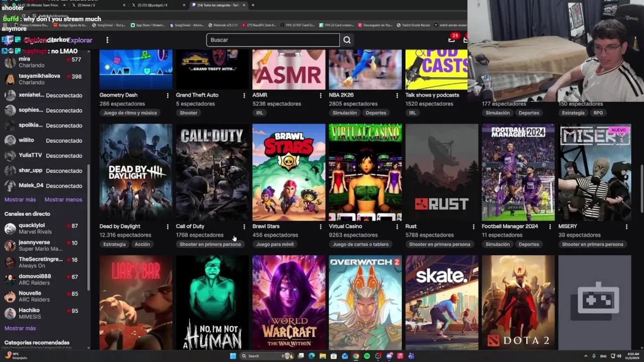Open the three-dot menu next to Explorar
Image resolution: width=644 pixels, height=362 pixels.
(x=107, y=40)
